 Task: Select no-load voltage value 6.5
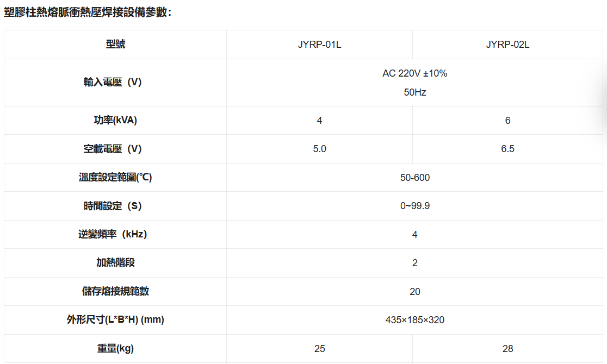(507, 149)
